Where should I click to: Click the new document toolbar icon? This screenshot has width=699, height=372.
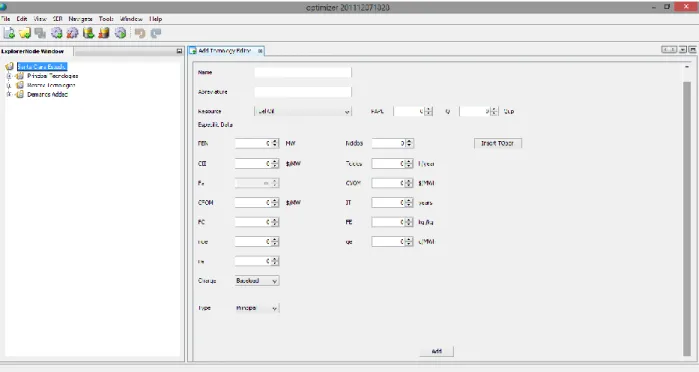(x=9, y=33)
